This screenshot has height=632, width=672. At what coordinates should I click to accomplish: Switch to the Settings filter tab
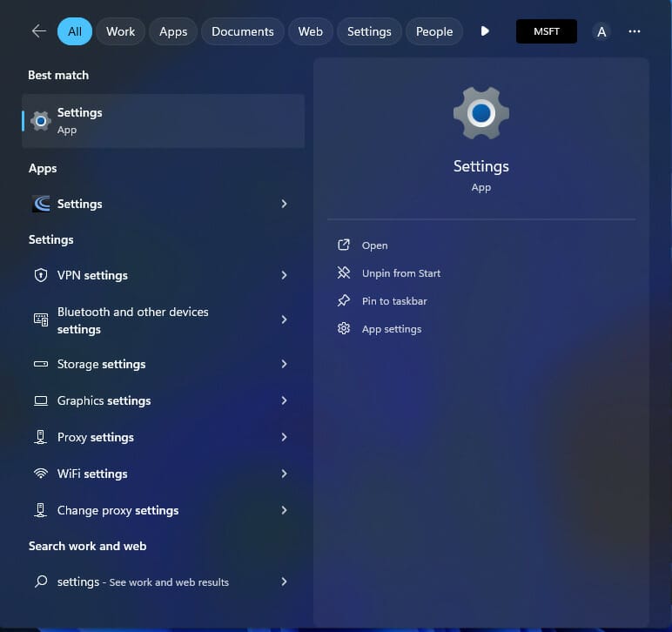(369, 31)
